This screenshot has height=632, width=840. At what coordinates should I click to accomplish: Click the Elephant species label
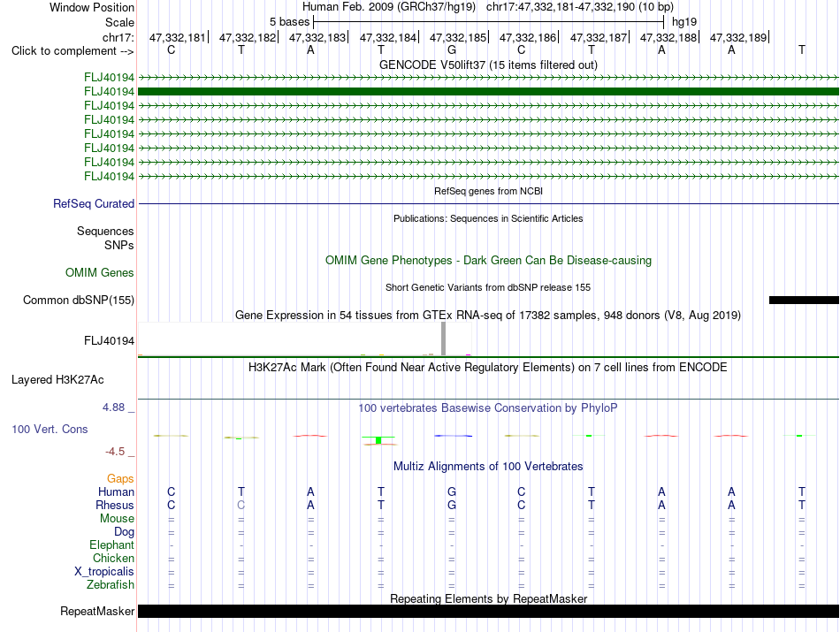click(111, 544)
